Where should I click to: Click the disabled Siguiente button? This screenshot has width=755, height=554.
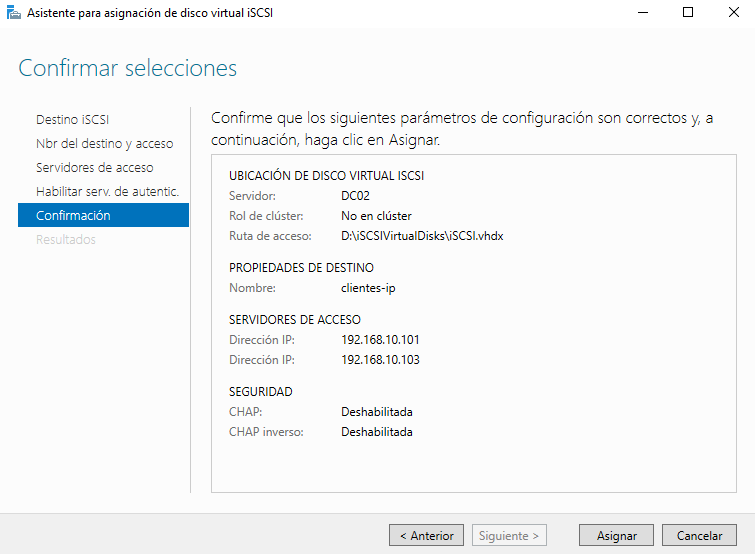tap(510, 535)
